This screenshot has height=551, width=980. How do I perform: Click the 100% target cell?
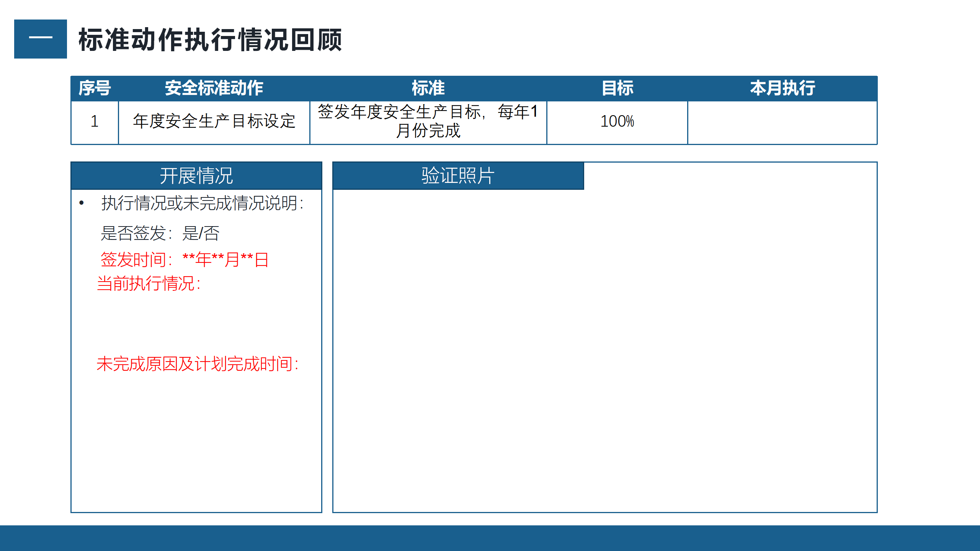coord(617,122)
